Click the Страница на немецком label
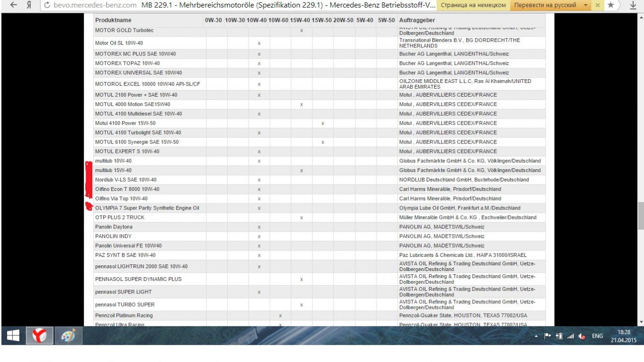Image resolution: width=644 pixels, height=362 pixels. pos(473,5)
